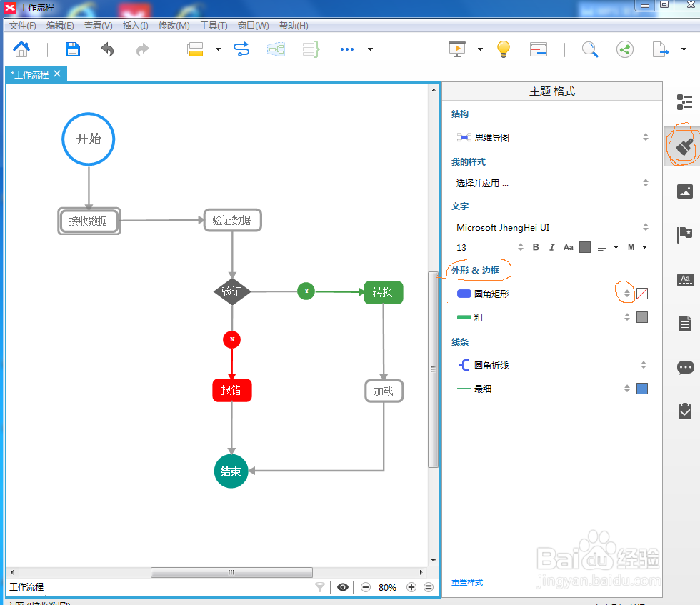
Task: Open the 思维导图 structure dropdown
Action: click(645, 137)
